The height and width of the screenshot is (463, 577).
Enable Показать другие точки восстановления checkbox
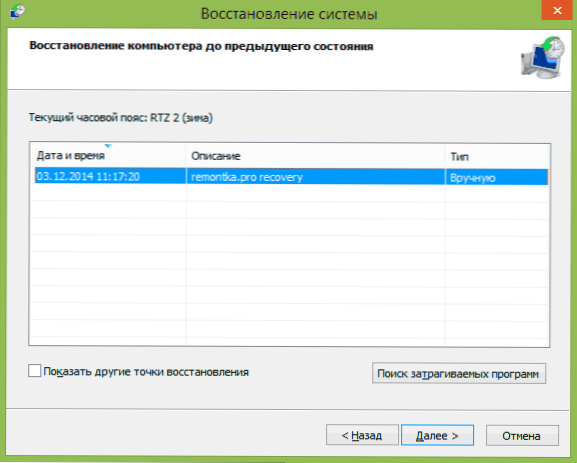(35, 371)
